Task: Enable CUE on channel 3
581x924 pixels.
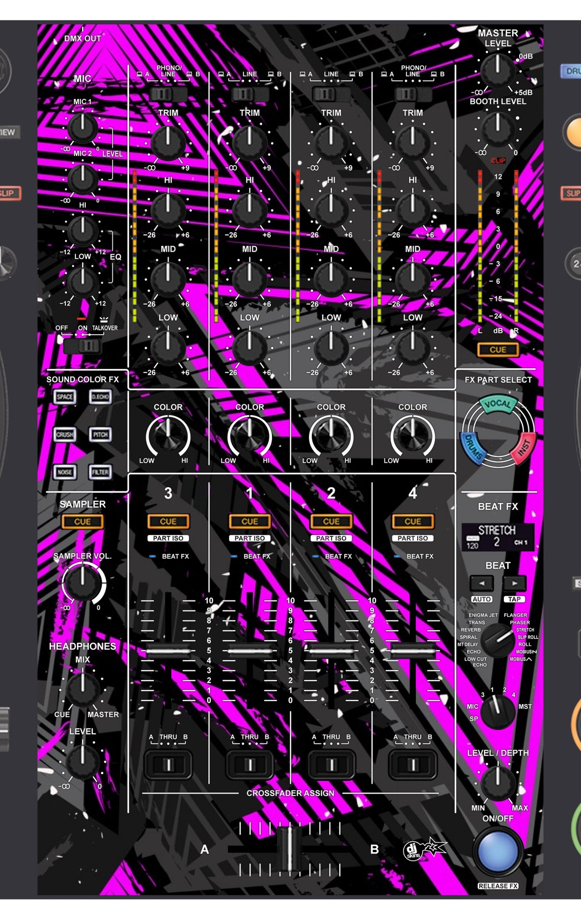Action: [168, 521]
